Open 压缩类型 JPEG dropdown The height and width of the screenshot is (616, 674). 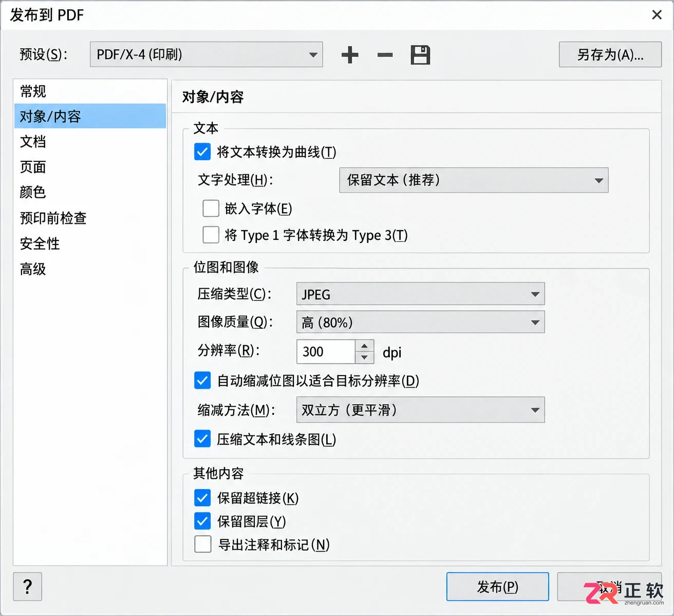[420, 294]
